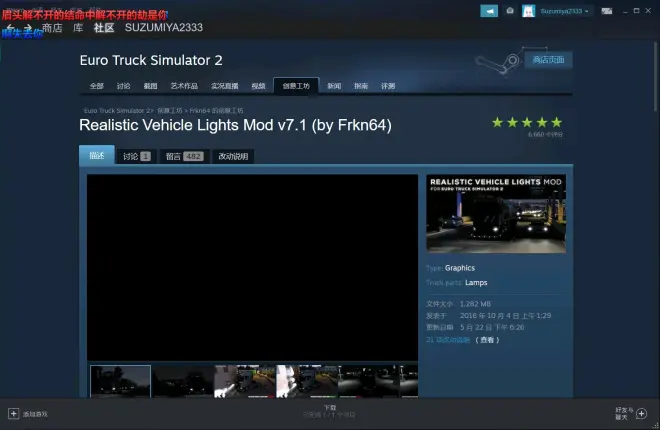Open the 21 change notes link
The width and height of the screenshot is (660, 430).
(x=448, y=339)
